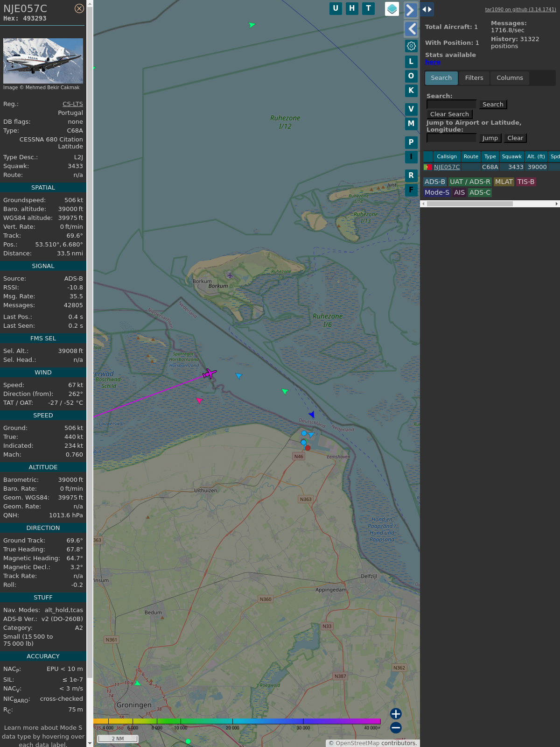This screenshot has height=747, width=560.
Task: Click the green aircraft marker at map top
Action: (x=252, y=25)
